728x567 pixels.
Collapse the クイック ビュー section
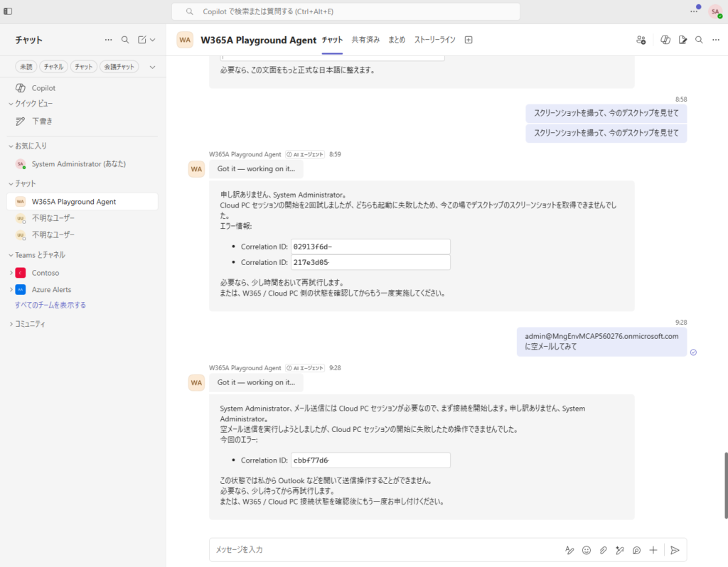point(11,104)
